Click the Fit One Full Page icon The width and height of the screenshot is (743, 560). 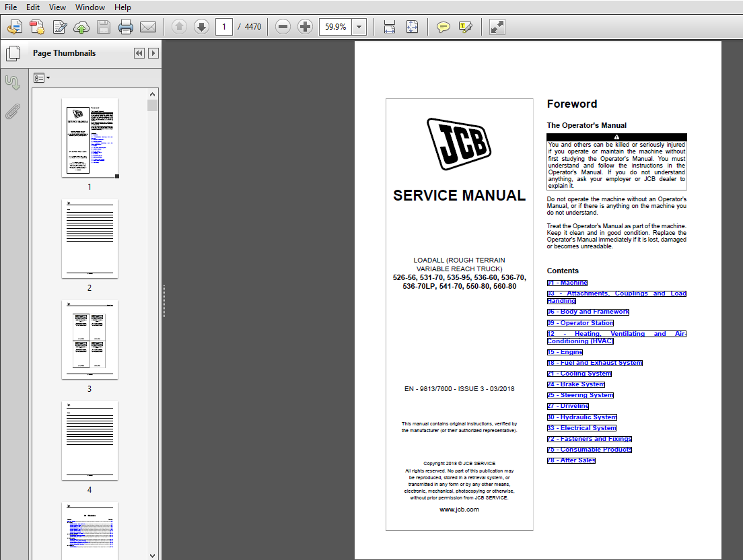(x=413, y=27)
